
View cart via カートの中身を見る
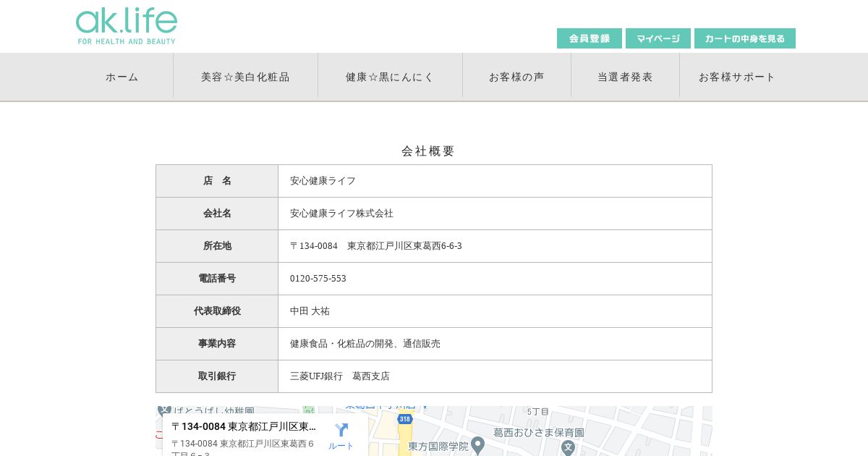tap(744, 38)
